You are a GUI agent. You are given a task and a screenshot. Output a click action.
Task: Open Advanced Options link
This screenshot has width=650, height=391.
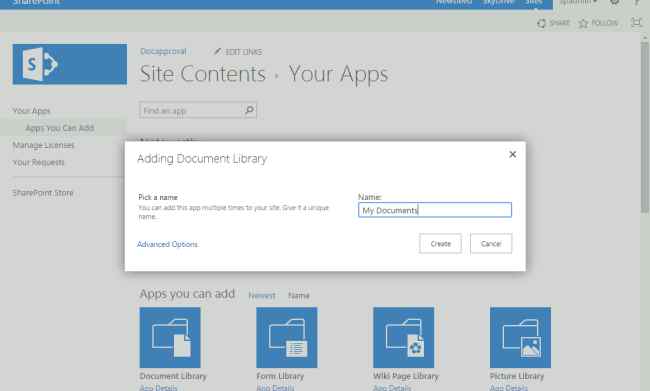click(x=167, y=244)
